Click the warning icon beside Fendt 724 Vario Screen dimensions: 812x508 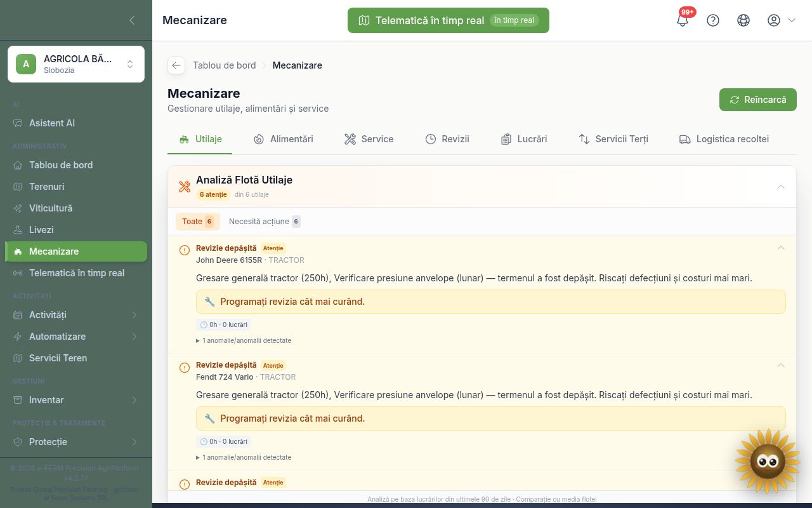[185, 368]
